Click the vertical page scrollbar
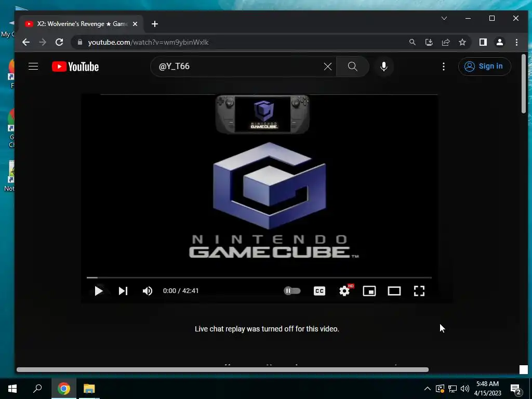 pos(524,84)
